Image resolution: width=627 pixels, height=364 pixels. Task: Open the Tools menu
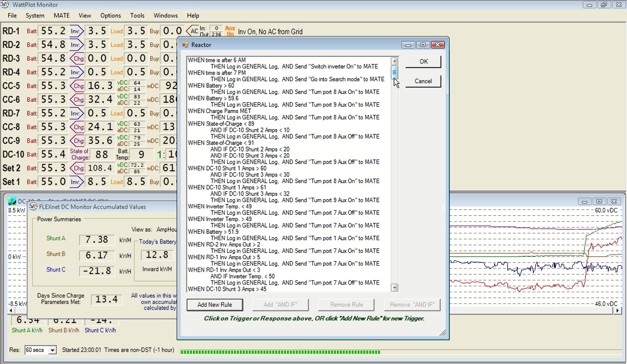pos(137,15)
